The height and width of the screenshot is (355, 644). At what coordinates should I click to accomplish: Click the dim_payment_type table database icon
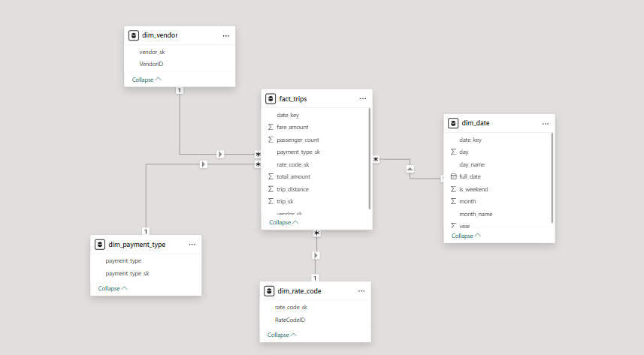coord(100,244)
